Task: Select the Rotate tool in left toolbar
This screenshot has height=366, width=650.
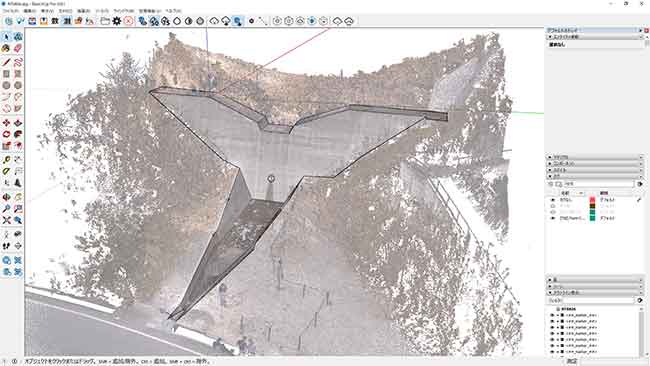Action: [x=6, y=134]
